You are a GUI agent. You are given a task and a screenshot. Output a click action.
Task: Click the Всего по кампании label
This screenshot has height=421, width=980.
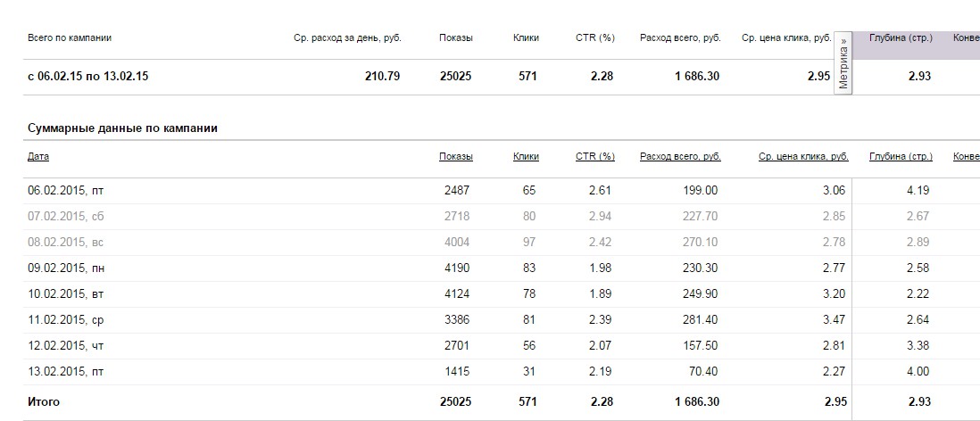(70, 38)
